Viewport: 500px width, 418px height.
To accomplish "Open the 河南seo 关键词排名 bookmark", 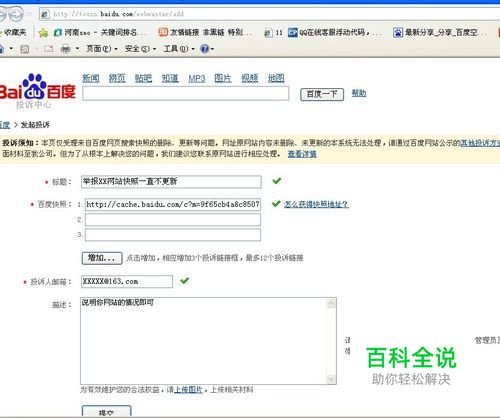I will tap(100, 32).
